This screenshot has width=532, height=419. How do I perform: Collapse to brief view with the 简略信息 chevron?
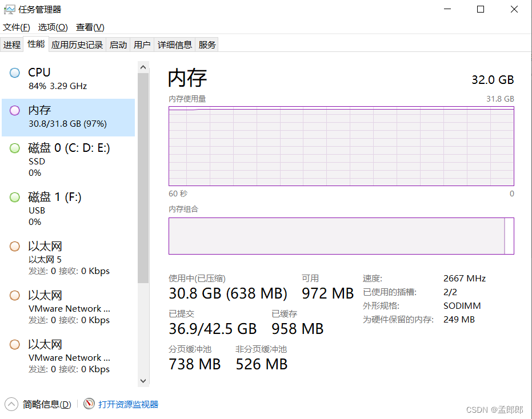11,404
